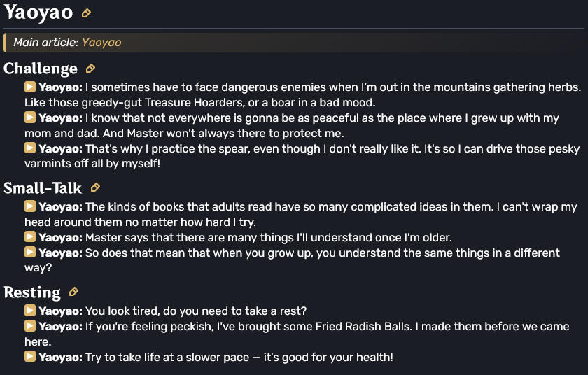The width and height of the screenshot is (588, 375).
Task: Click the "Main article:" hatnote label
Action: click(x=46, y=43)
